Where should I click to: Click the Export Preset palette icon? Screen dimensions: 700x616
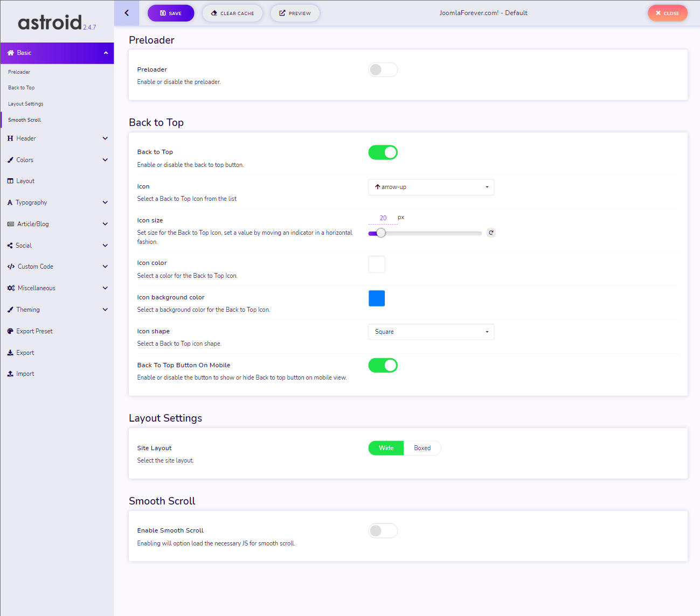(x=10, y=331)
